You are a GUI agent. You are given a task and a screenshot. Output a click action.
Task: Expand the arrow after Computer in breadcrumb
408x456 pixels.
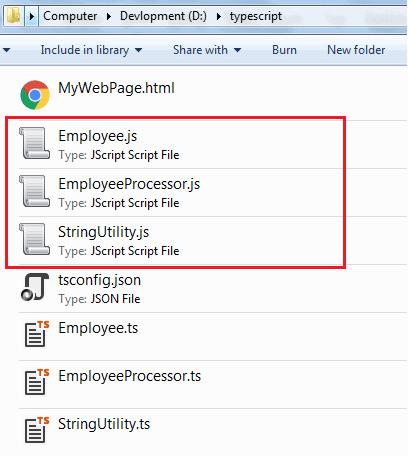pyautogui.click(x=109, y=16)
